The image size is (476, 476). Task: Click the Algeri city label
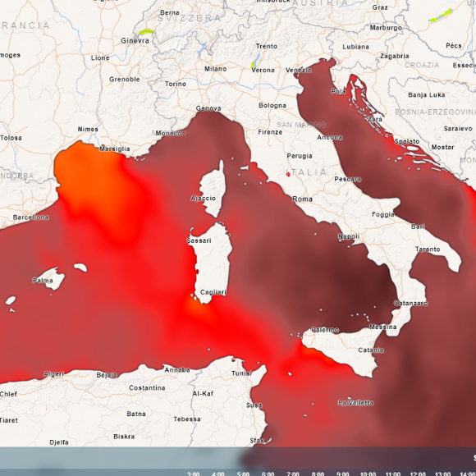coord(53,374)
